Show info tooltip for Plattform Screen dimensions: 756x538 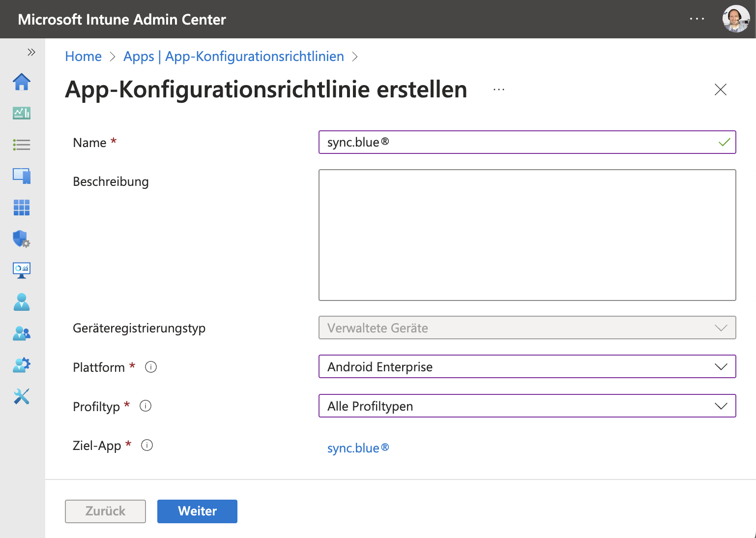(151, 367)
